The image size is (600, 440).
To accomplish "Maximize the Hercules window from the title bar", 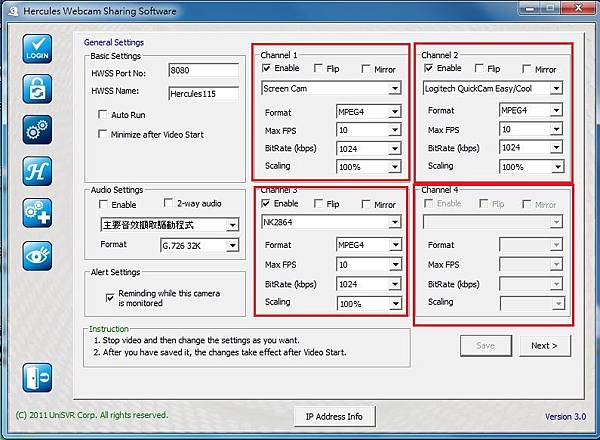I will pyautogui.click(x=551, y=7).
